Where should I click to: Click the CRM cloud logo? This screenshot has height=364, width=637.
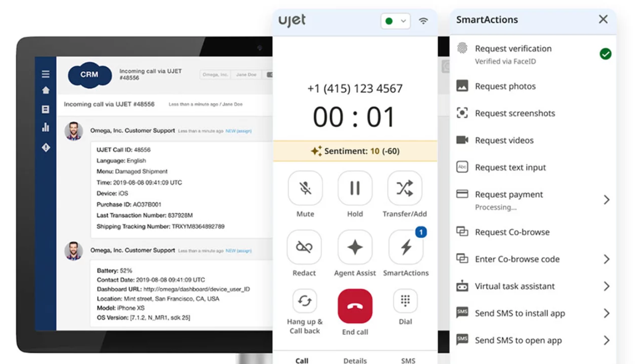click(x=89, y=75)
